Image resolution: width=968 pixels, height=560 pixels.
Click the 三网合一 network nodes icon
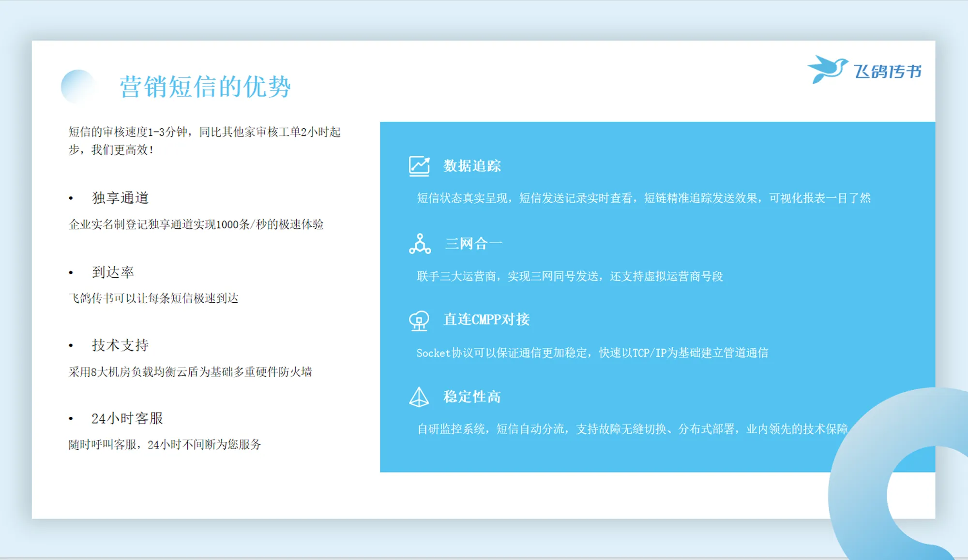click(420, 244)
